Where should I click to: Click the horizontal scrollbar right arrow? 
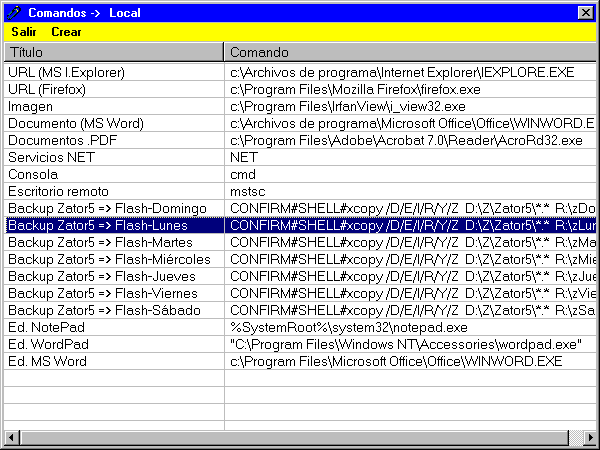589,438
